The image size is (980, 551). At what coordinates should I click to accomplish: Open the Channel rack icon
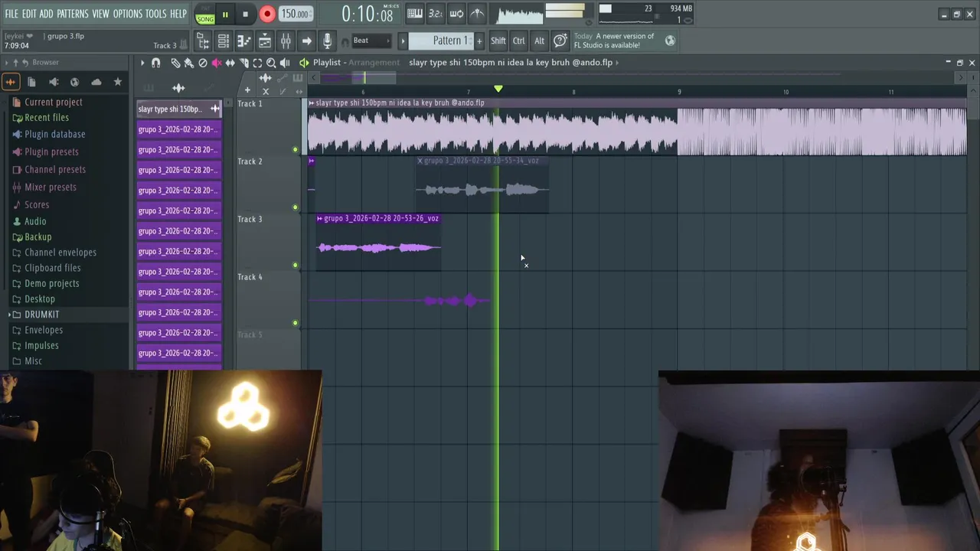pos(224,41)
